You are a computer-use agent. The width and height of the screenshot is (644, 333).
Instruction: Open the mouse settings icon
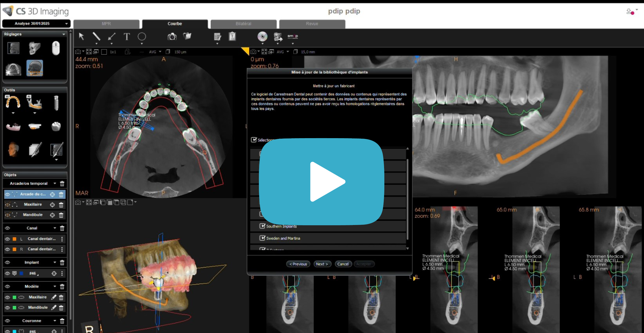click(x=56, y=48)
